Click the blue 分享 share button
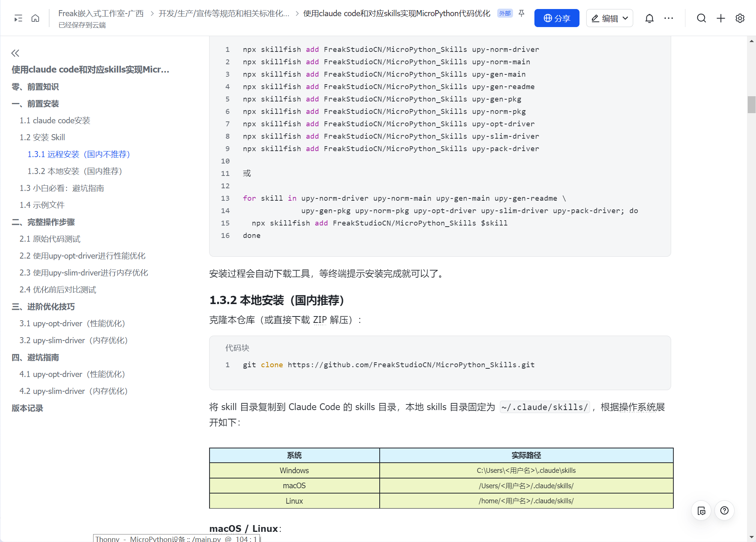 click(557, 18)
